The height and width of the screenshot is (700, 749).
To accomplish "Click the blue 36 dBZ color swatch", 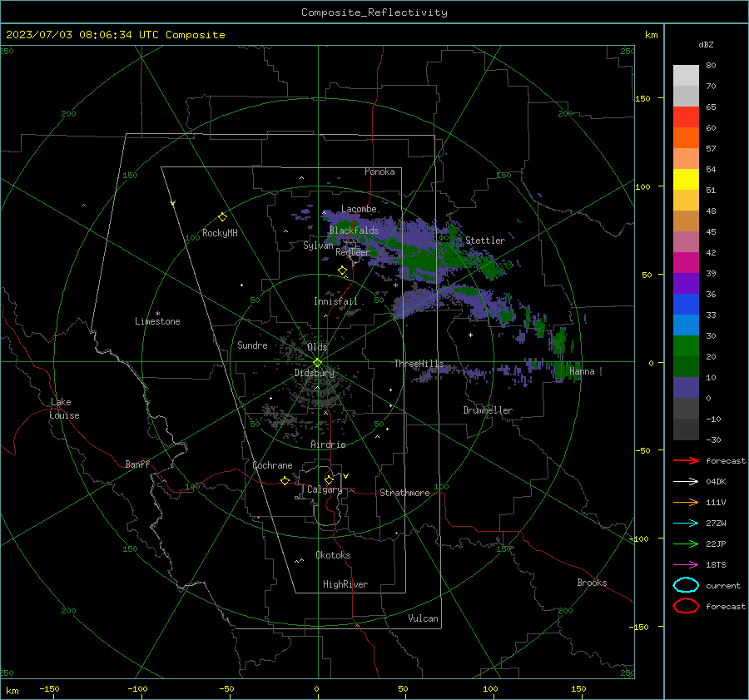I will pos(686,304).
